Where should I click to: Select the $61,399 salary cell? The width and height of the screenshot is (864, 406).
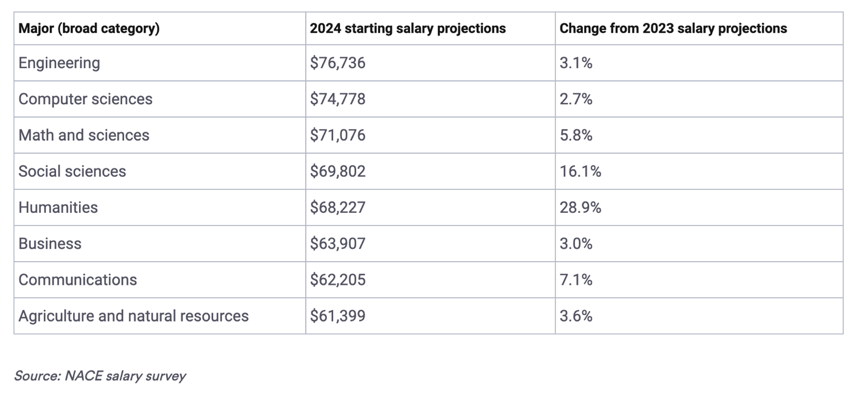339,316
